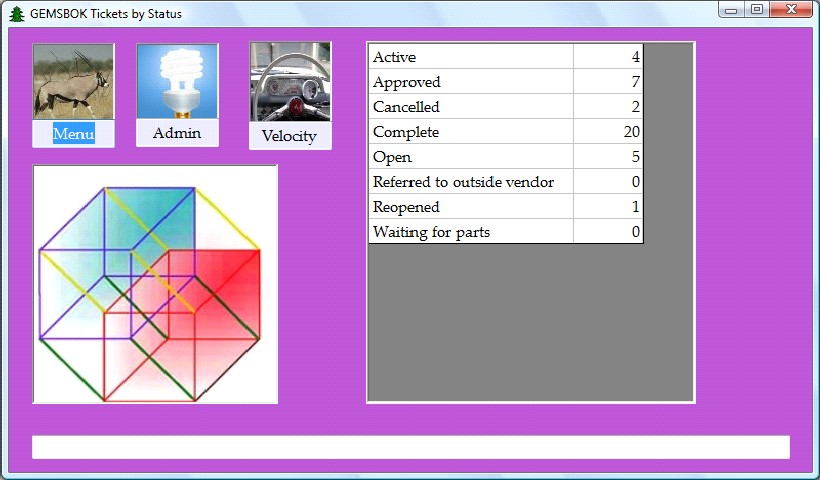
Task: Click the count 0 in the Referred row
Action: 608,181
